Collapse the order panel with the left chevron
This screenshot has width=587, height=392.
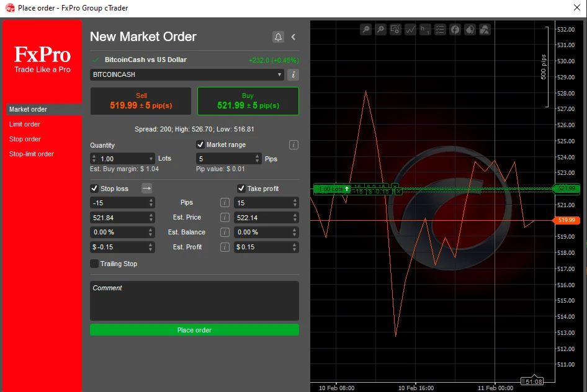click(x=293, y=37)
